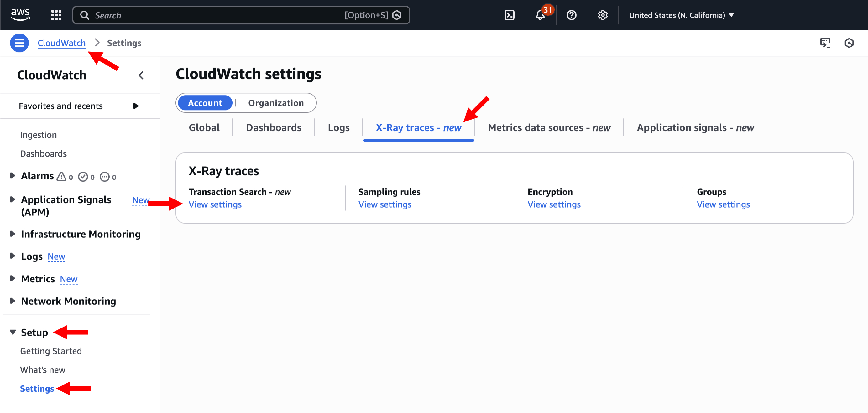Select the Account toggle option

tap(205, 103)
